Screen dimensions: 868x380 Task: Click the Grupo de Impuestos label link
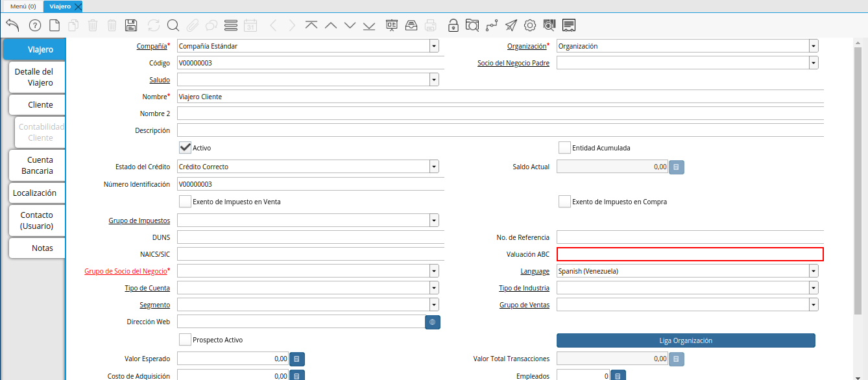(139, 221)
